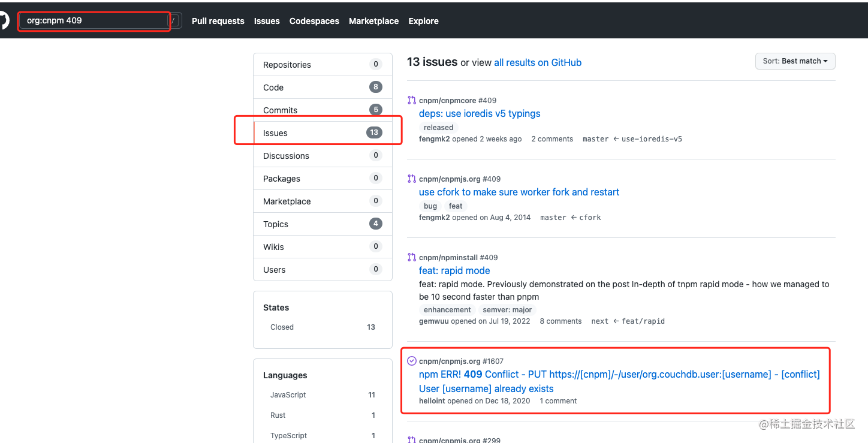The width and height of the screenshot is (868, 443).
Task: Select Discussions in the results sidebar
Action: click(x=323, y=156)
